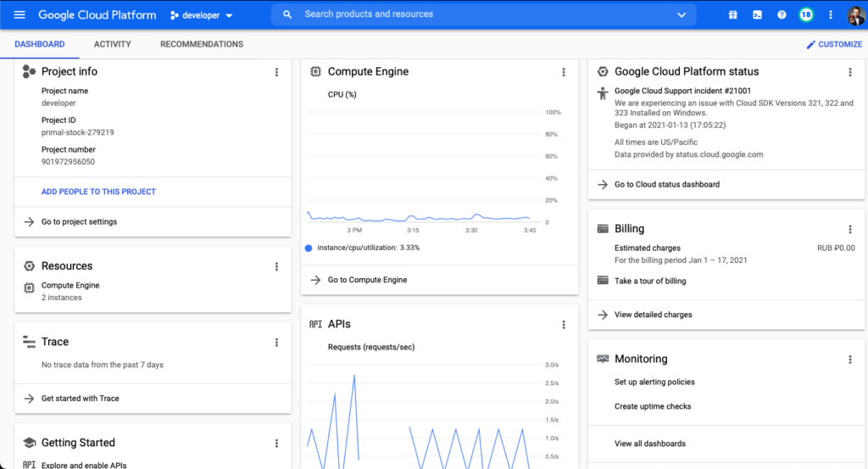Click the APIs card header icon
Screen dimensions: 868x469
[315, 324]
